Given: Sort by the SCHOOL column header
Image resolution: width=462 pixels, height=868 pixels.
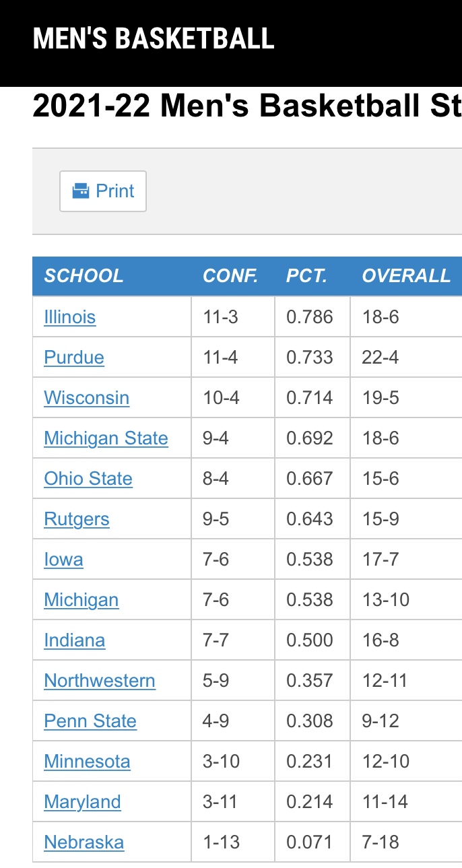Looking at the screenshot, I should point(84,276).
